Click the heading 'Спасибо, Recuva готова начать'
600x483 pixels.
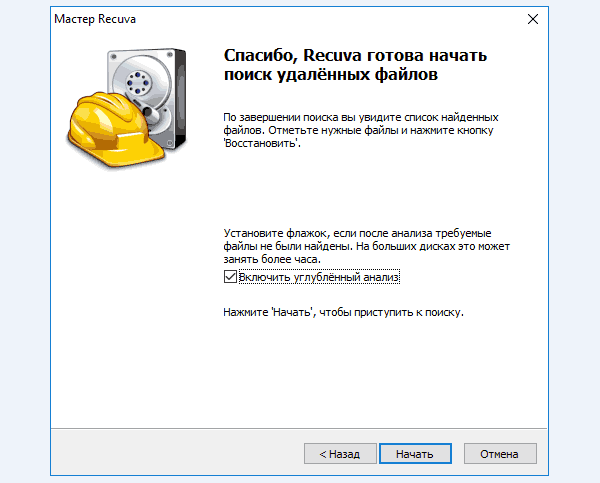click(355, 55)
